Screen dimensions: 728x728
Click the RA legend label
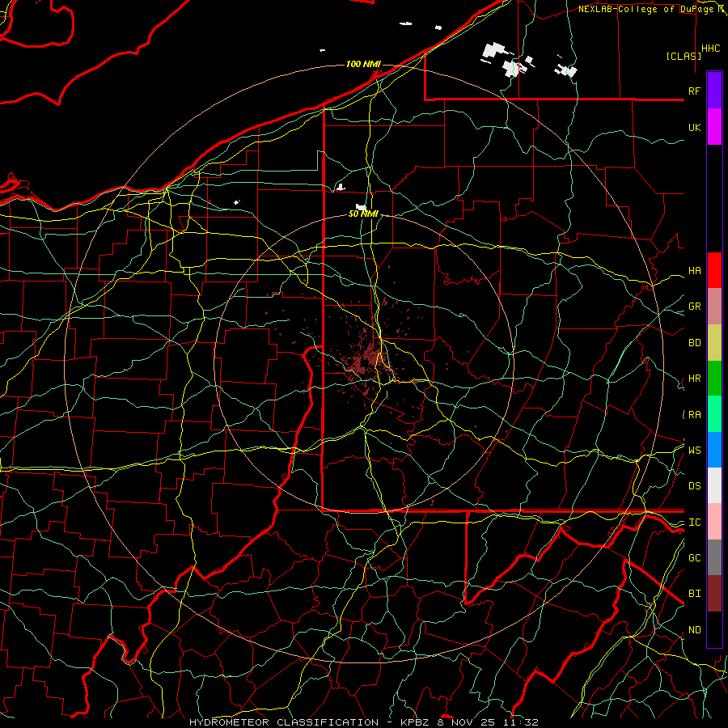coord(695,415)
